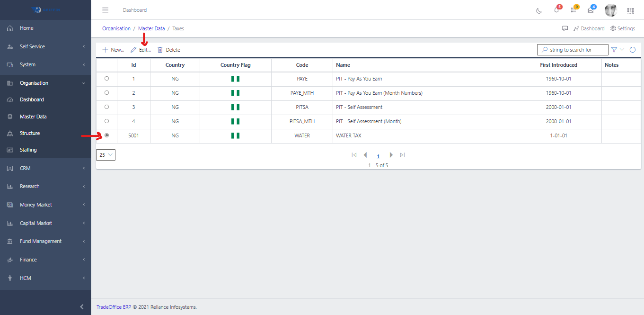Click the Organisation breadcrumb link
This screenshot has height=315, width=644.
coord(116,28)
